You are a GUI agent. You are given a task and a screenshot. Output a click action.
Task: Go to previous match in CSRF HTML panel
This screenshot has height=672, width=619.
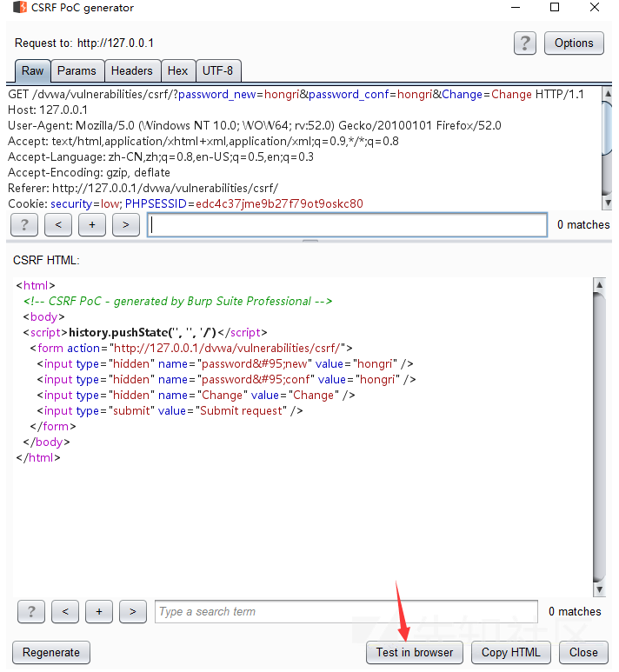click(x=65, y=611)
